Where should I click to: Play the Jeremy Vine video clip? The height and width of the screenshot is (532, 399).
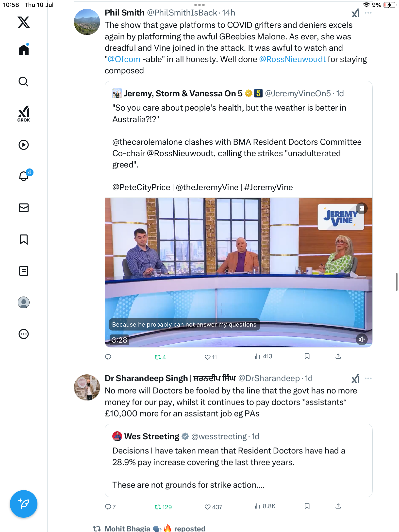pyautogui.click(x=238, y=272)
